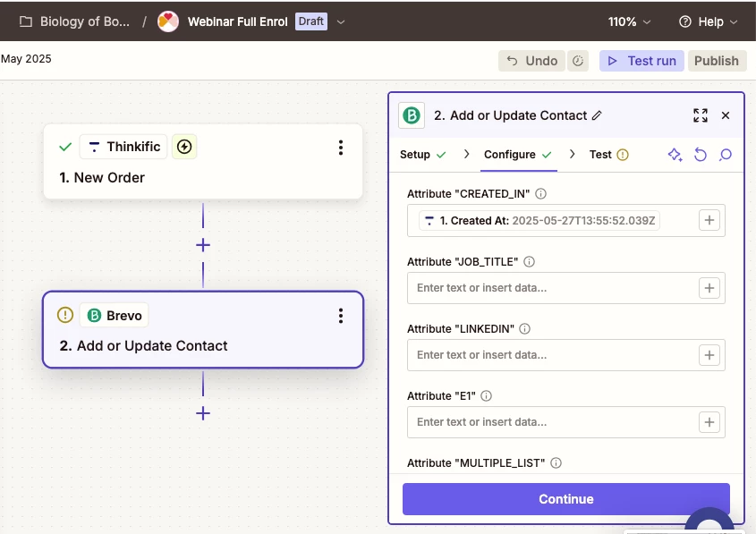Click the Created At mapped data pill
The image size is (756, 534).
point(539,221)
